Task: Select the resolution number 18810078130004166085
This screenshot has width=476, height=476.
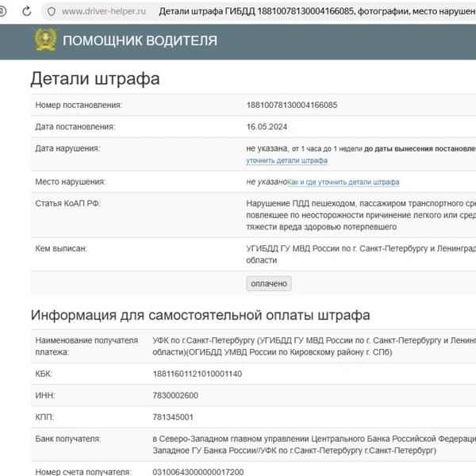Action: 292,105
